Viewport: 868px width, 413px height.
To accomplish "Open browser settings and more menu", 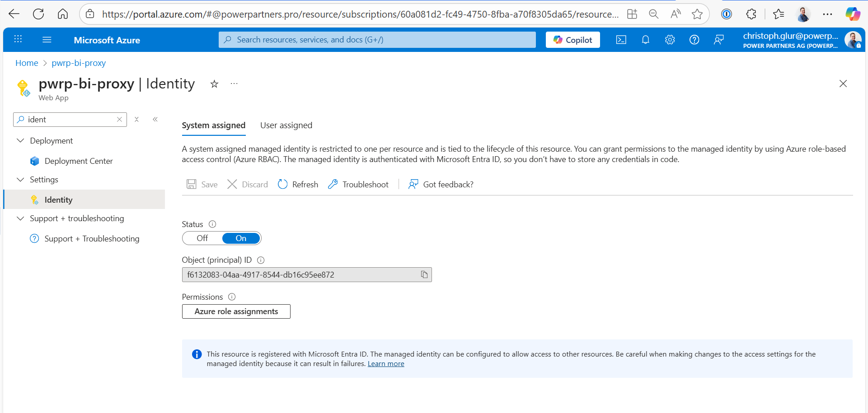I will (x=827, y=14).
